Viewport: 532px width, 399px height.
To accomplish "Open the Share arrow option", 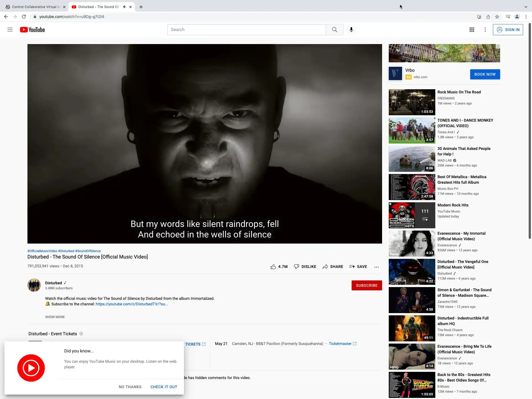I will coord(333,267).
